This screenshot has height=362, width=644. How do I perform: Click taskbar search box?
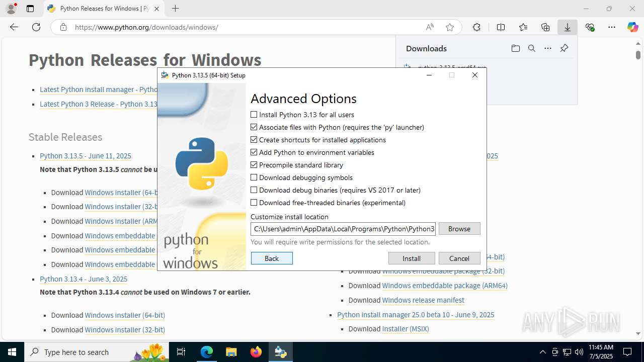coord(97,352)
